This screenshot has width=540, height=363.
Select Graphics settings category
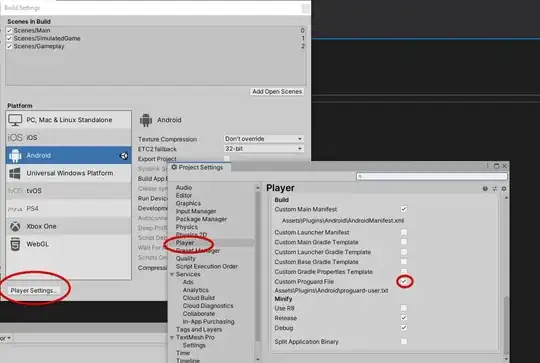coord(188,203)
